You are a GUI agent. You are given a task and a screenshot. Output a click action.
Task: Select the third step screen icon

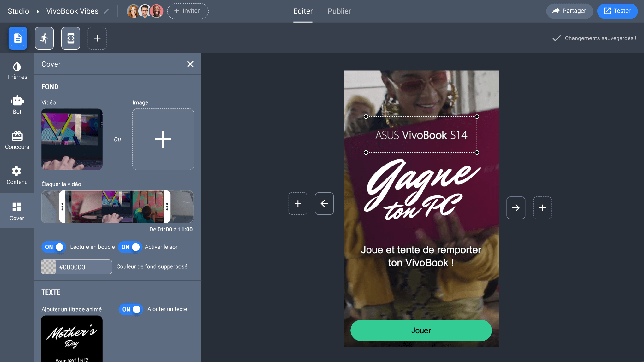[70, 38]
